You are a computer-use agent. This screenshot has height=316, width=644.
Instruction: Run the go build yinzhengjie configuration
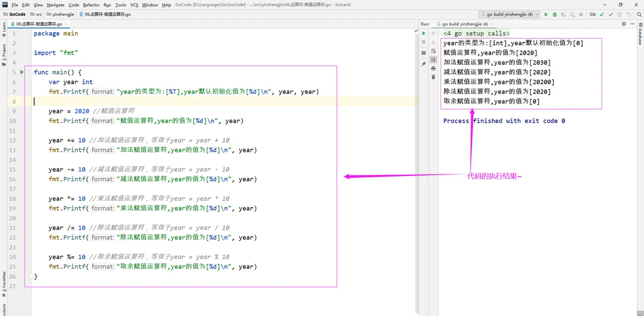click(x=546, y=14)
